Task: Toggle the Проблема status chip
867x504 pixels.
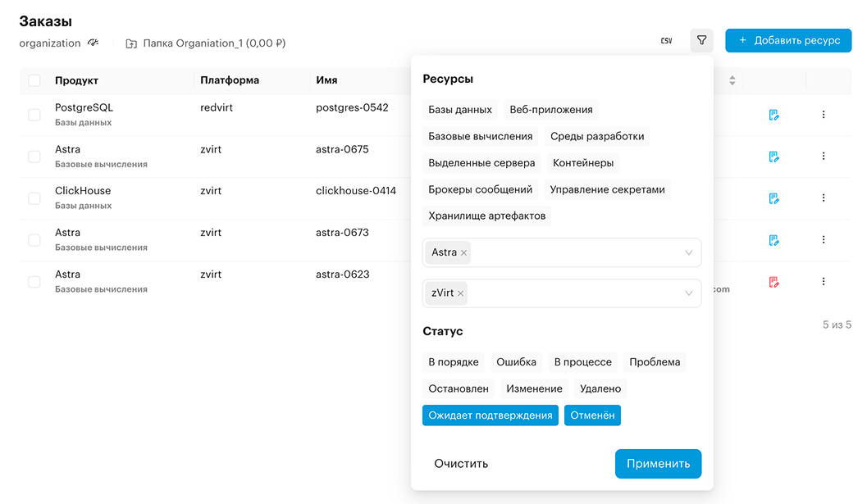Action: (655, 362)
